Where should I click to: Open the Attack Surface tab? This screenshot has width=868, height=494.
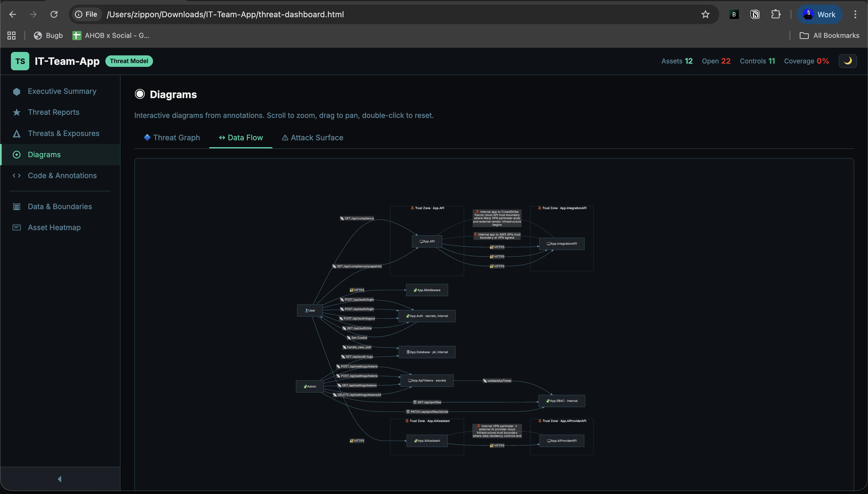(312, 137)
